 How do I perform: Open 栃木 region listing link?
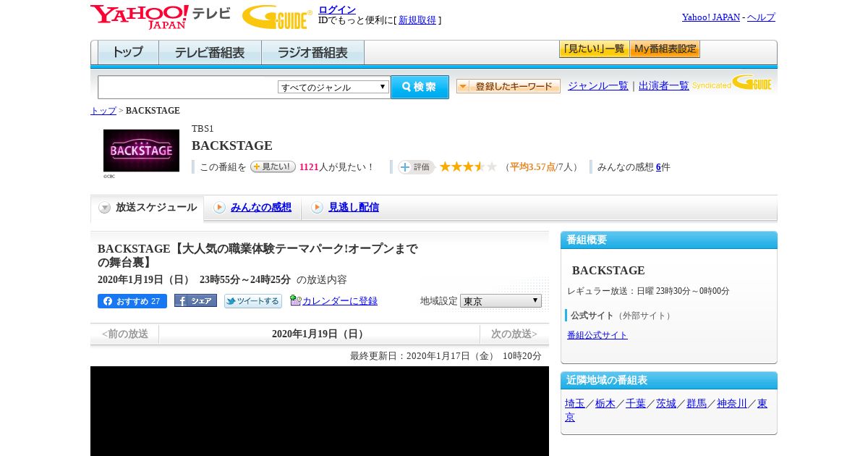point(605,403)
